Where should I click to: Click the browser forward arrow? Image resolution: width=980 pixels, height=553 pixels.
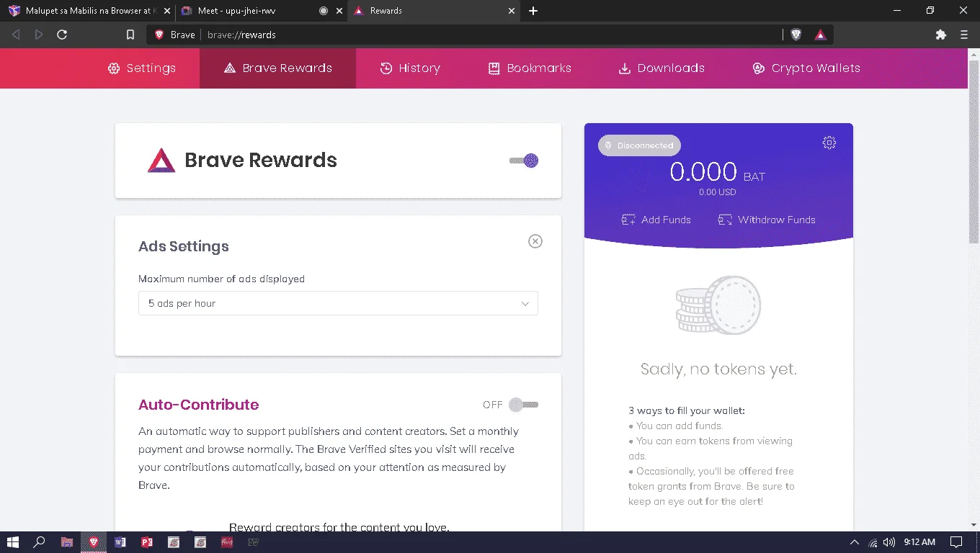point(39,35)
